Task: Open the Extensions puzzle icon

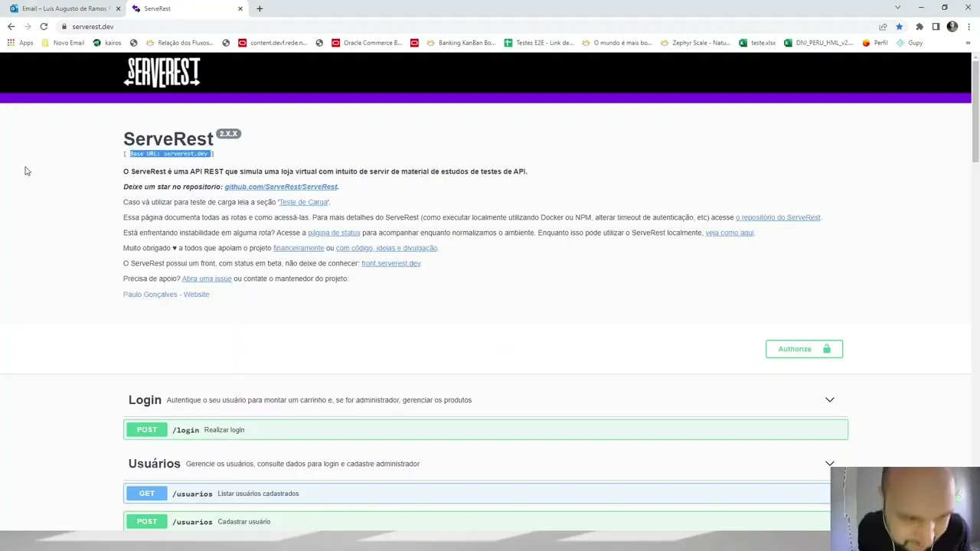Action: pos(920,27)
